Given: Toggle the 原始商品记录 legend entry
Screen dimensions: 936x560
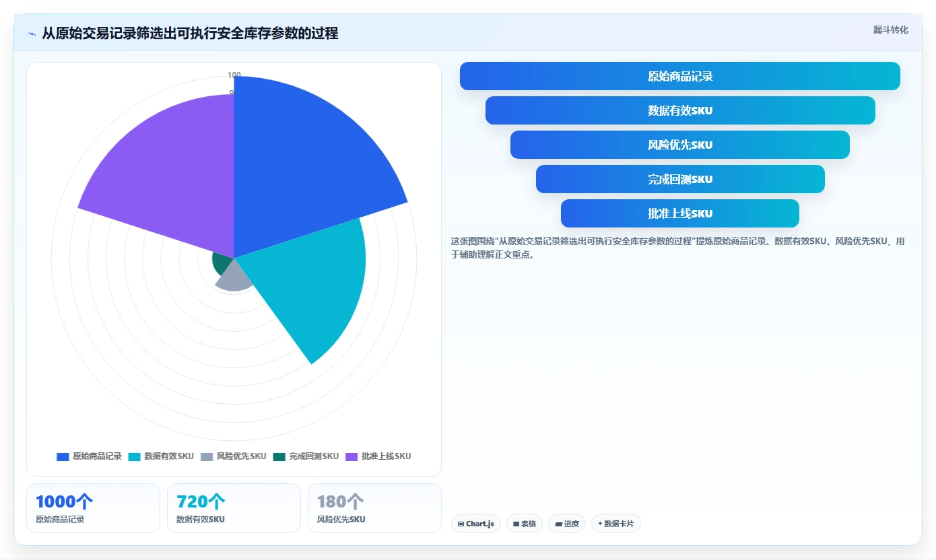Looking at the screenshot, I should (89, 456).
